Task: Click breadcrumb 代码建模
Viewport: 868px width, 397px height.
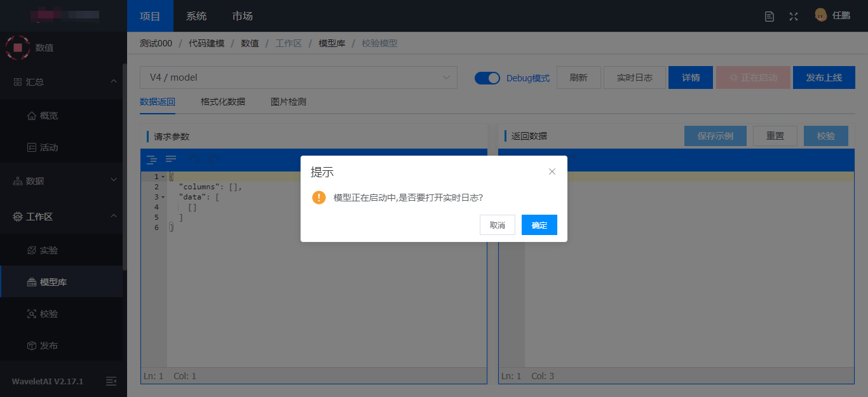Action: [x=207, y=43]
